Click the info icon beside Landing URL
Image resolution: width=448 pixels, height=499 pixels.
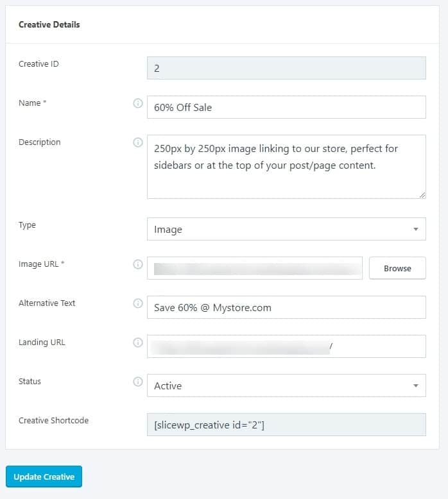point(138,343)
